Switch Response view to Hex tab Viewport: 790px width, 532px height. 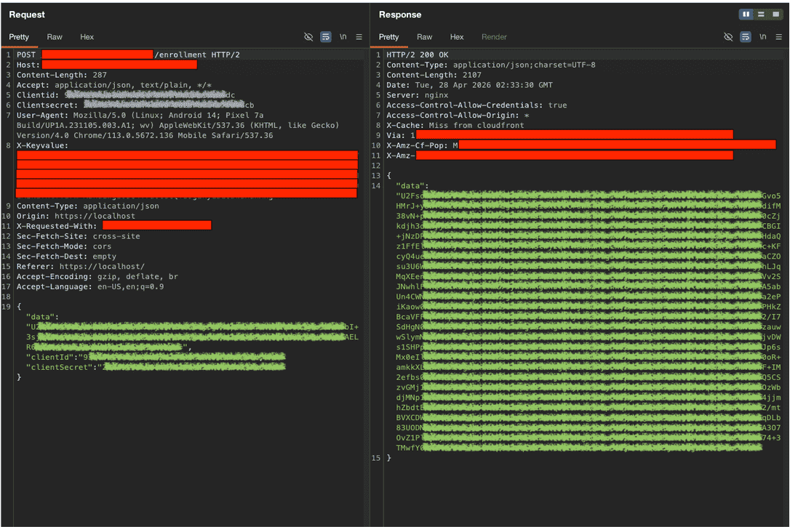(x=456, y=37)
